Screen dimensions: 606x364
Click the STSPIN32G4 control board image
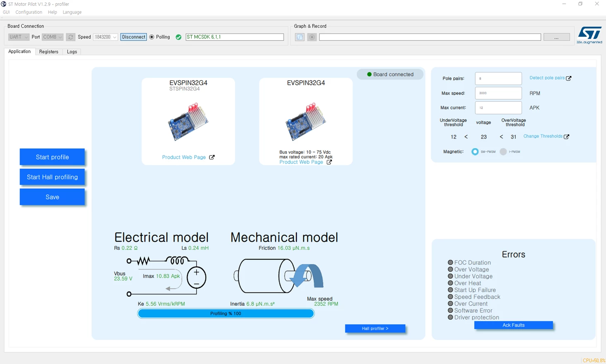[x=188, y=122]
